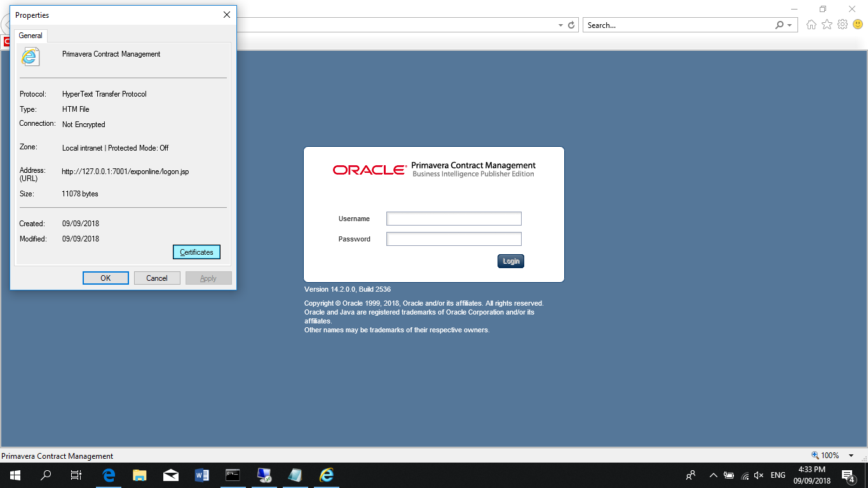Refresh the page using the reload icon
This screenshot has width=868, height=488.
(571, 25)
